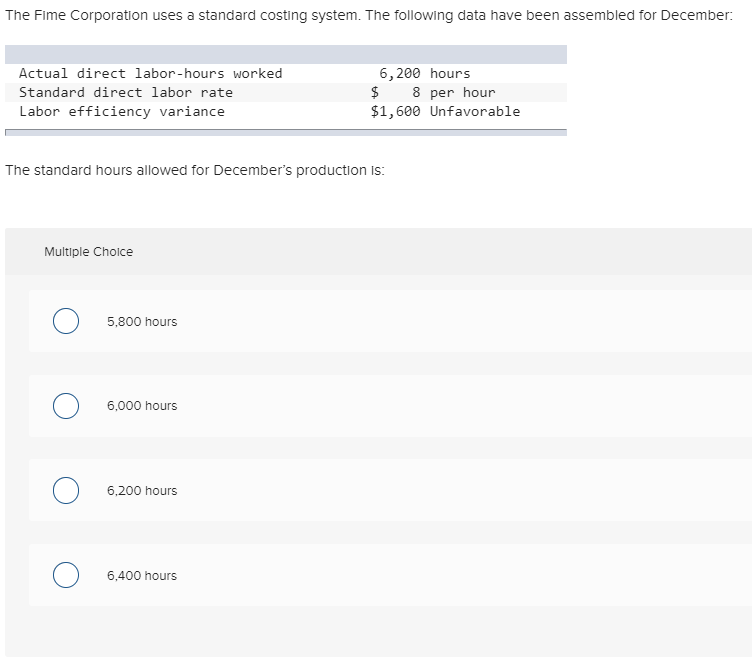
Task: Click the Fime Corporation problem statement
Action: click(369, 15)
